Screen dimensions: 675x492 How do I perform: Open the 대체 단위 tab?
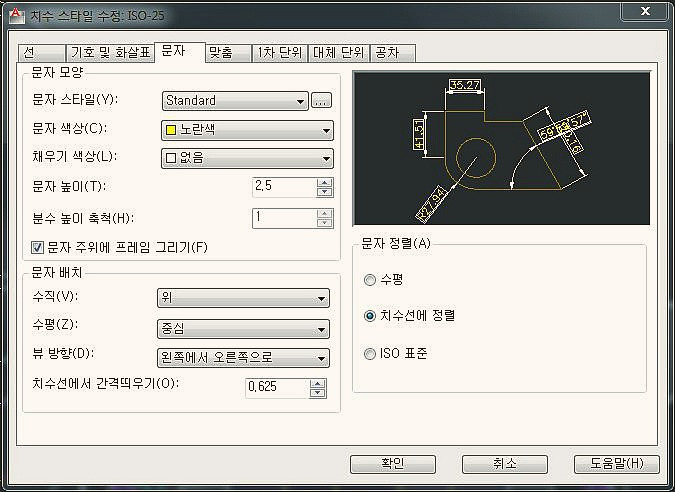[x=338, y=53]
